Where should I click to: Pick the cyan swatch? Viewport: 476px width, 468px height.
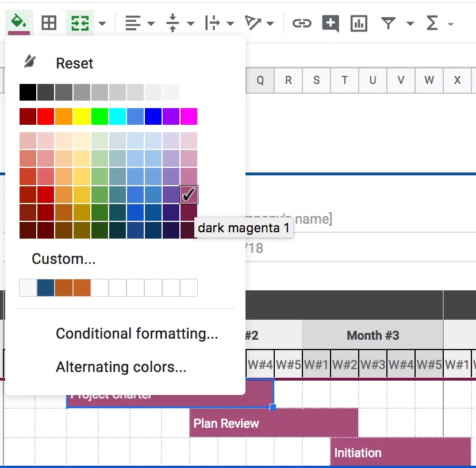(x=117, y=116)
